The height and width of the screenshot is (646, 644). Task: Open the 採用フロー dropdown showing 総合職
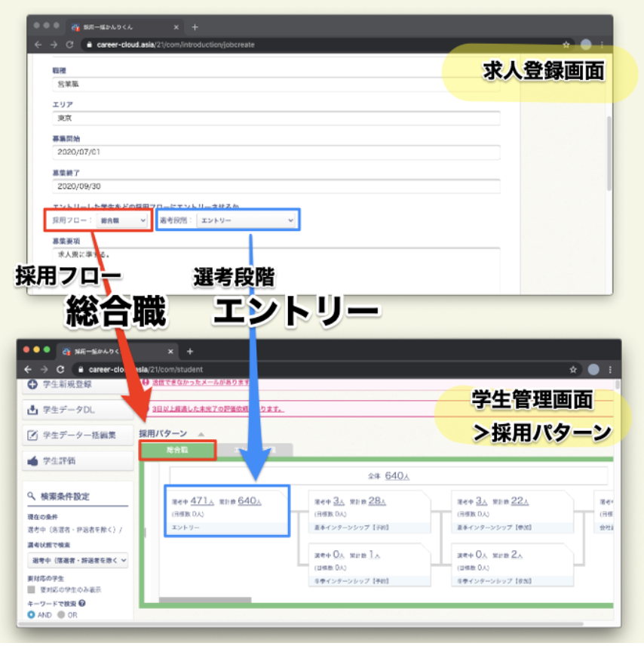(x=124, y=220)
